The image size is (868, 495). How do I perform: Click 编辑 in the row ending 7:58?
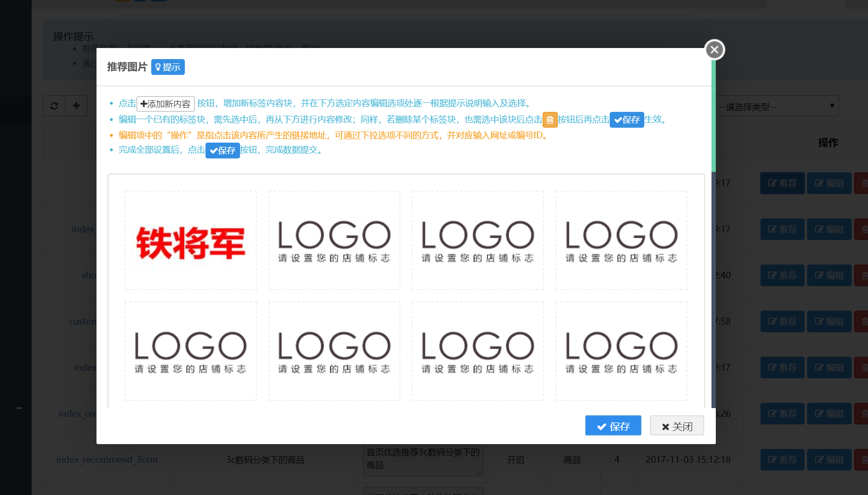click(x=829, y=321)
